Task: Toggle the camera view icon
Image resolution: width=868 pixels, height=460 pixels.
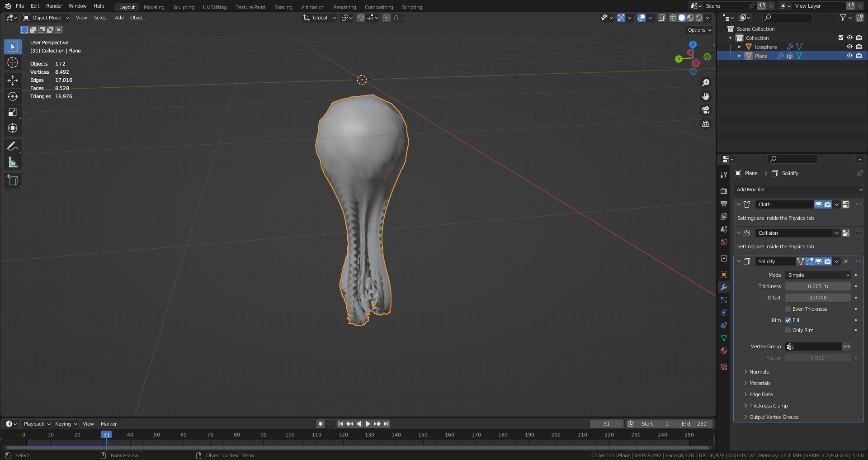Action: point(705,110)
